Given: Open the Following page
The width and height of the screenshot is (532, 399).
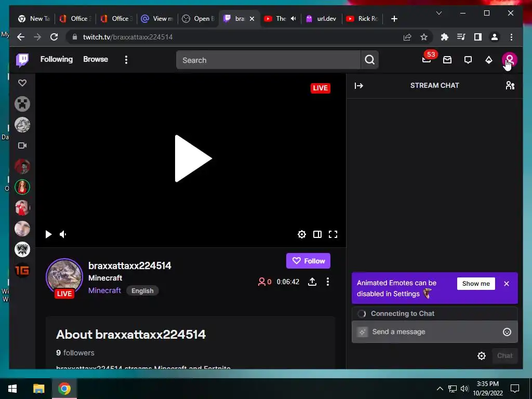Looking at the screenshot, I should [x=56, y=59].
